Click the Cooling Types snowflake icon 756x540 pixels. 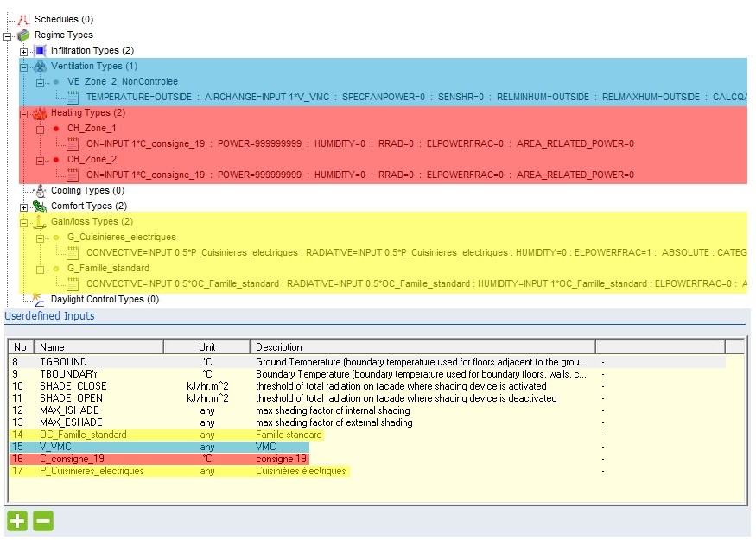tap(40, 190)
